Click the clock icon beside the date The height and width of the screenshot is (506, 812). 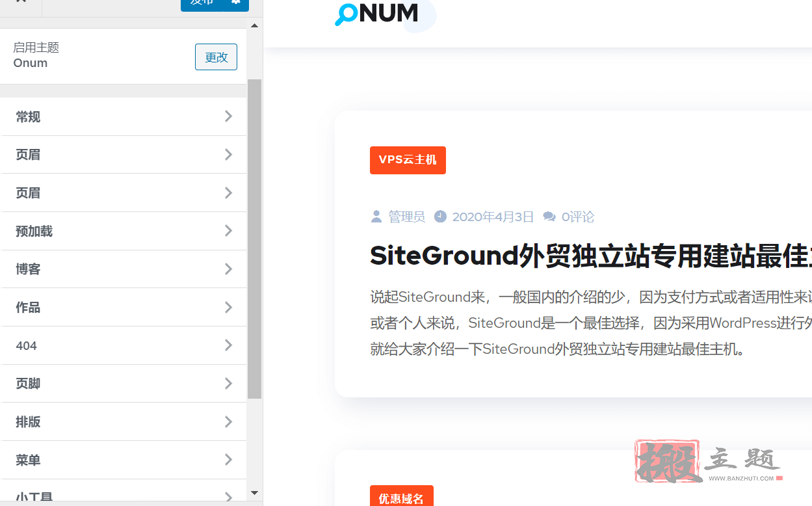coord(440,216)
